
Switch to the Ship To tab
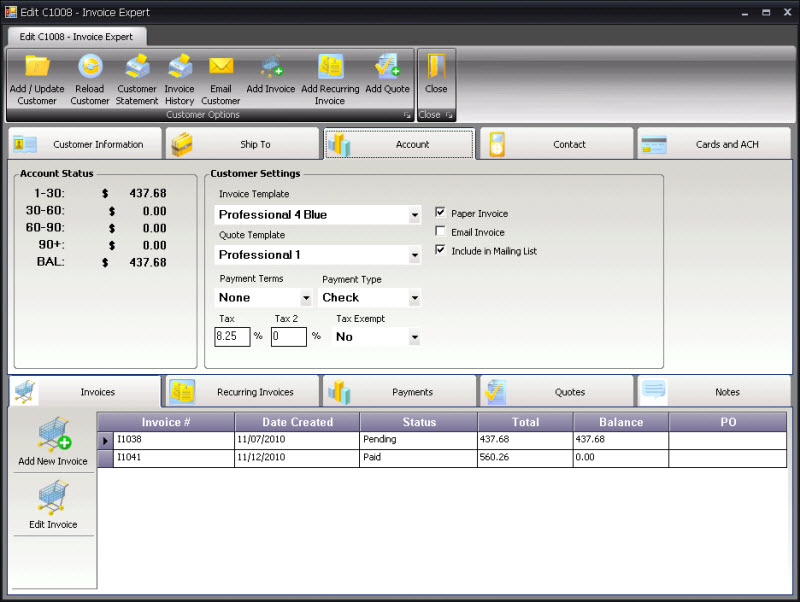tap(242, 144)
